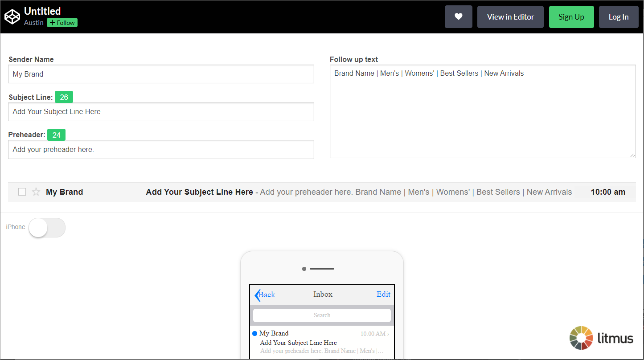Screen dimensions: 644x360
Task: Click the Edit link in iPhone inbox
Action: (x=383, y=294)
